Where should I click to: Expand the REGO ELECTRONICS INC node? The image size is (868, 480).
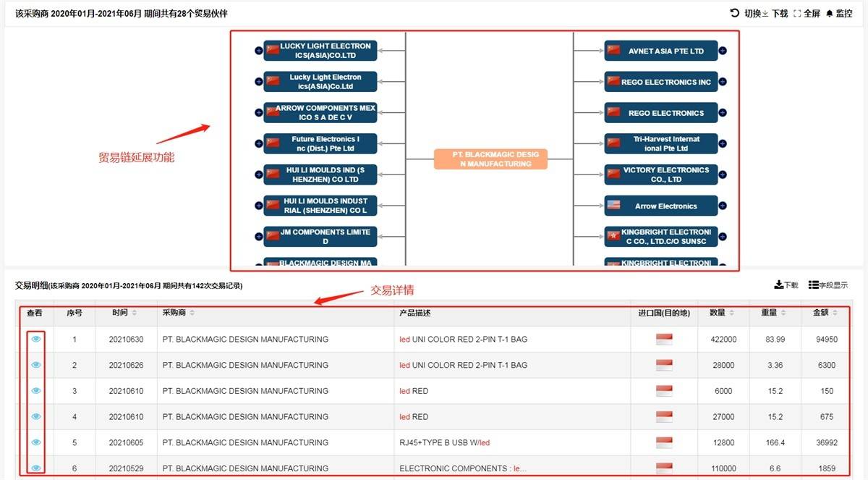click(723, 82)
